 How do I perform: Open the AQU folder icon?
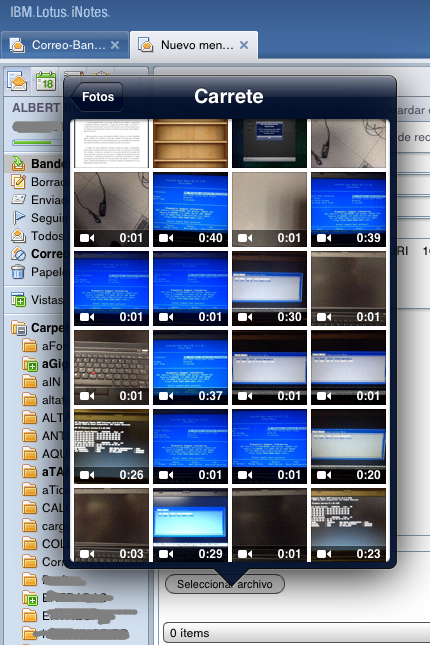point(29,453)
